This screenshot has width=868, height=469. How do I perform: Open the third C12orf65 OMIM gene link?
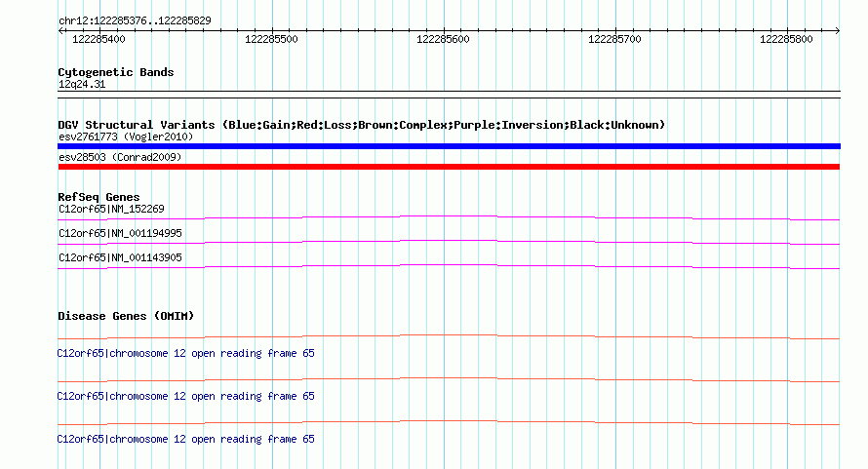(186, 439)
